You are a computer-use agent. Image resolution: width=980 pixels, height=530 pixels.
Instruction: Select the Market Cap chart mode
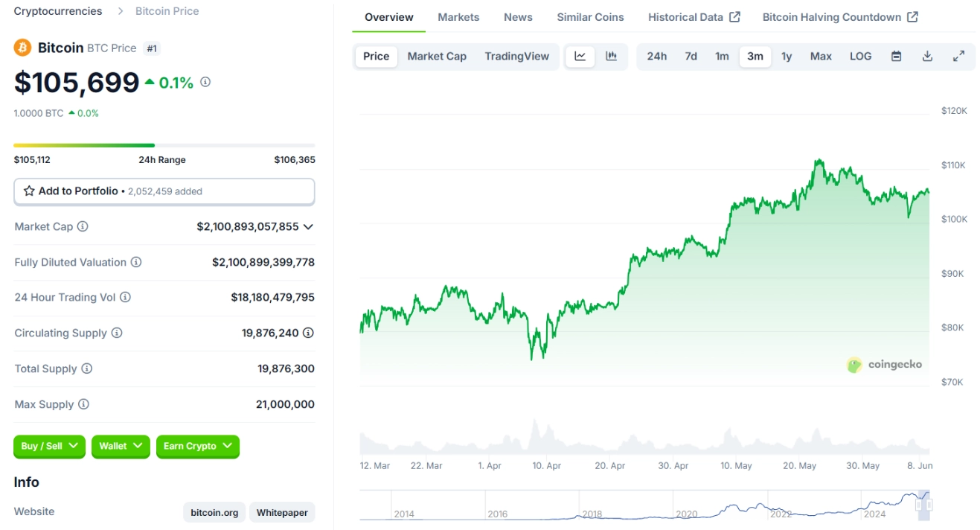pos(437,57)
